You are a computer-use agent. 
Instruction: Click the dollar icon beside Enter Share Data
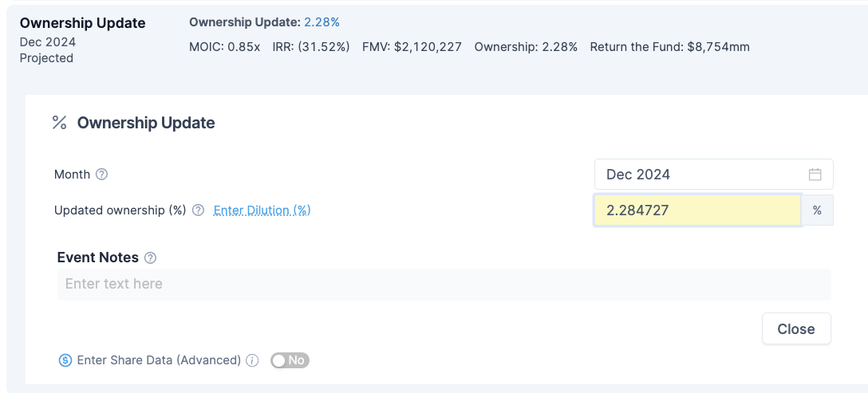pyautogui.click(x=65, y=360)
